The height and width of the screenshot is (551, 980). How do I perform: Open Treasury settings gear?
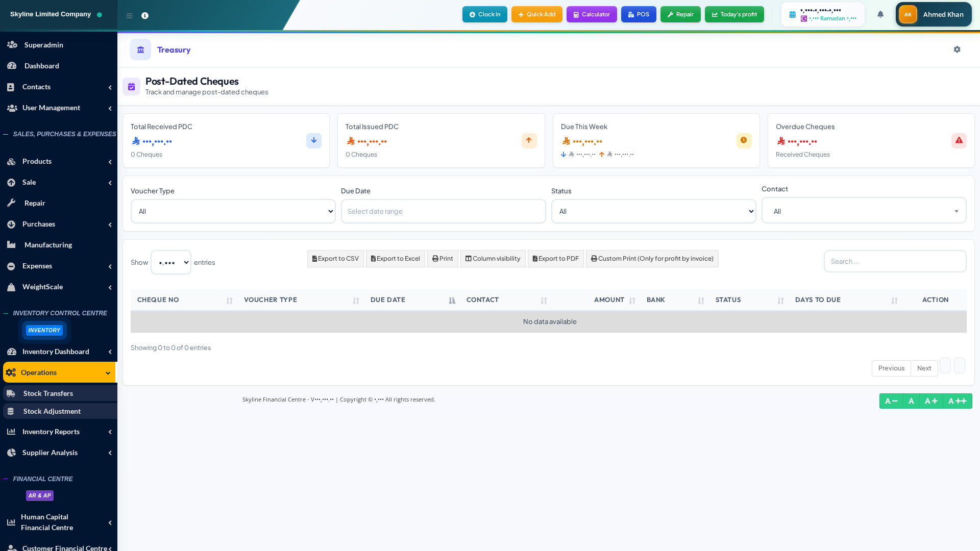[957, 49]
